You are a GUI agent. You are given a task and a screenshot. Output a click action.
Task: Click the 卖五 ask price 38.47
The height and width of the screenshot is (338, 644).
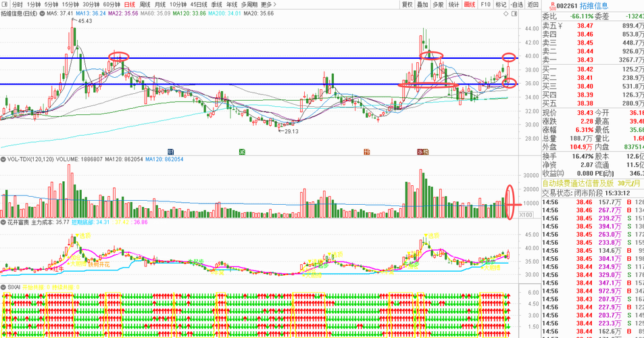(x=585, y=26)
